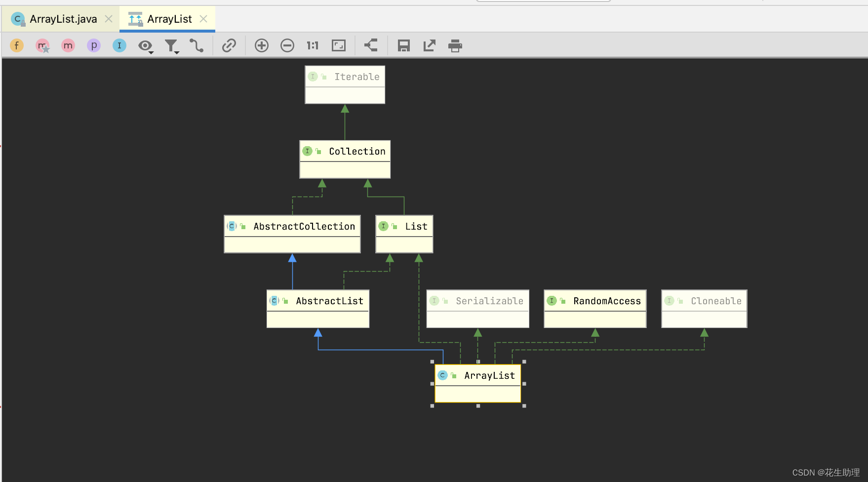The height and width of the screenshot is (482, 868).
Task: Close the ArrayList.java tab
Action: tap(109, 19)
